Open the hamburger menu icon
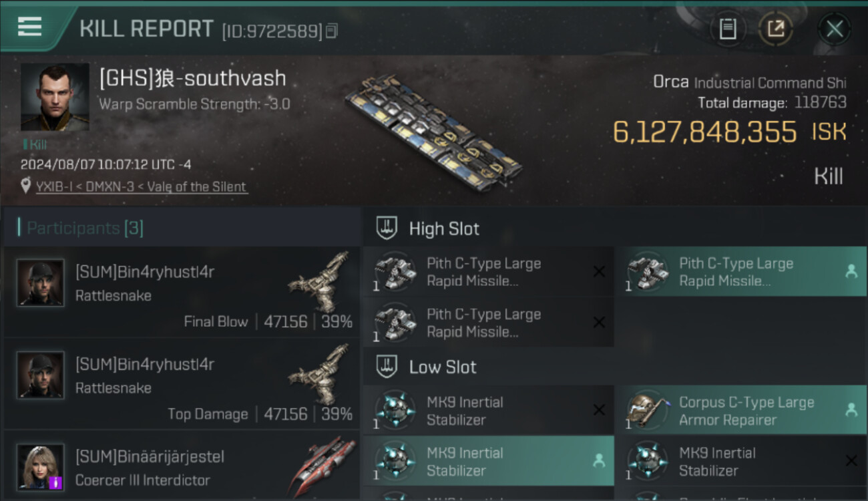 [29, 27]
